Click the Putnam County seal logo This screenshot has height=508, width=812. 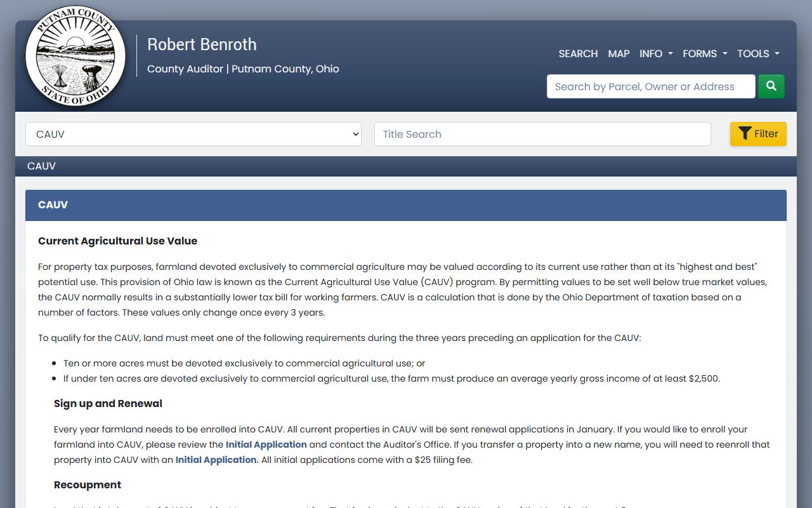(75, 56)
